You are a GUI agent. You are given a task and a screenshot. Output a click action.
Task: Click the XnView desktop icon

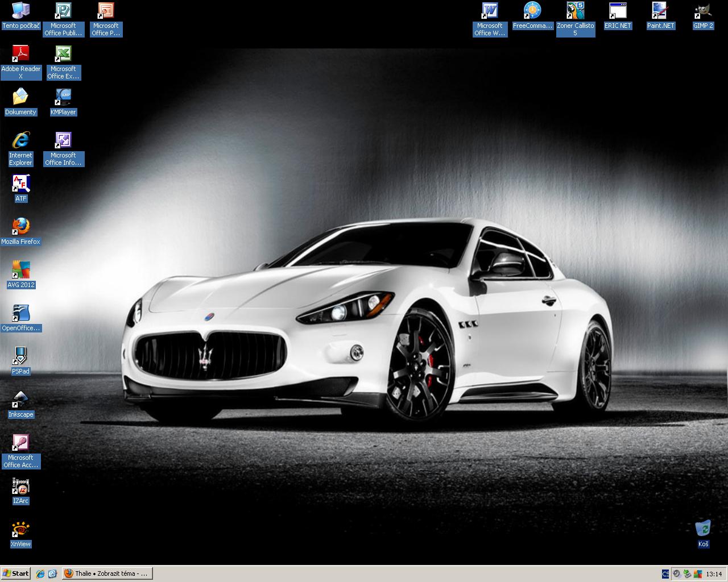[20, 529]
